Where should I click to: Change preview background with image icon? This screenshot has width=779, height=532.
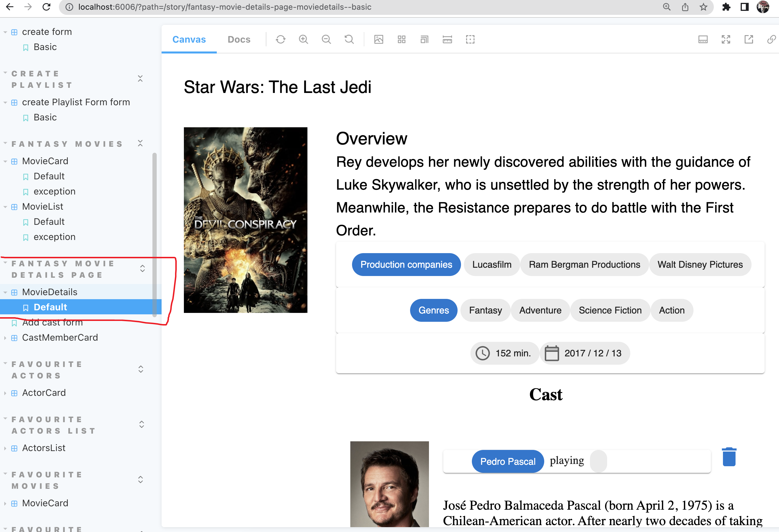(x=378, y=39)
